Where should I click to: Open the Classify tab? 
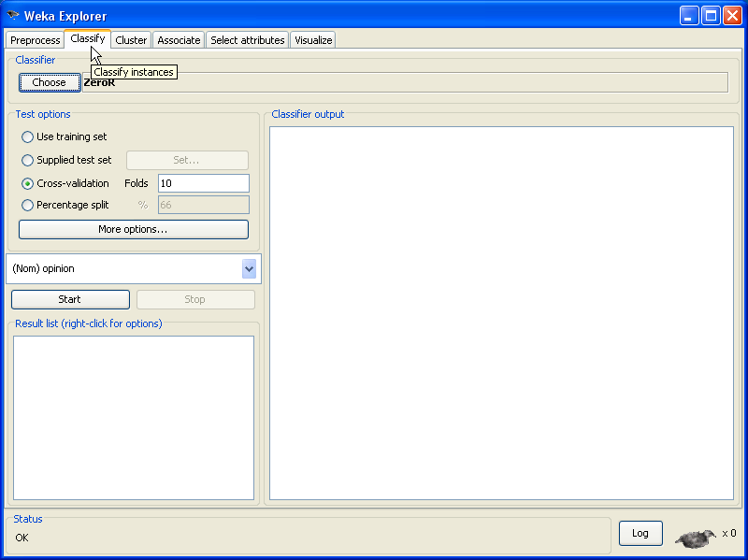click(88, 38)
